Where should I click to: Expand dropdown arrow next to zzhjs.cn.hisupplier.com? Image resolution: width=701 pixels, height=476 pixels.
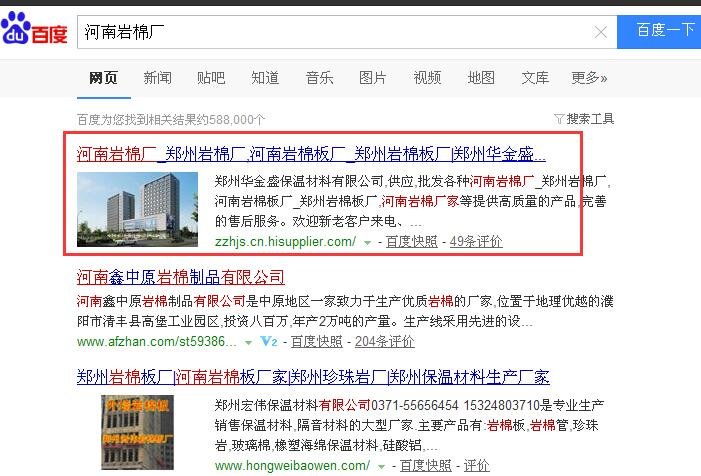pyautogui.click(x=367, y=243)
